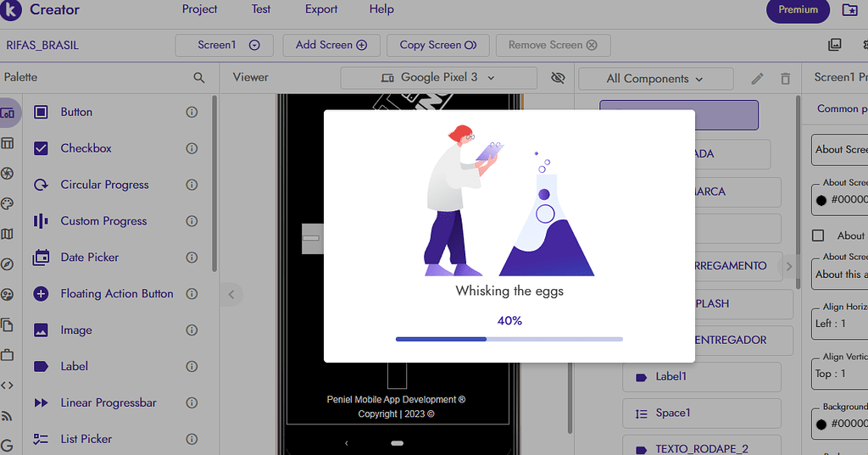
Task: Select Google Pixel 3 device dropdown
Action: (438, 78)
